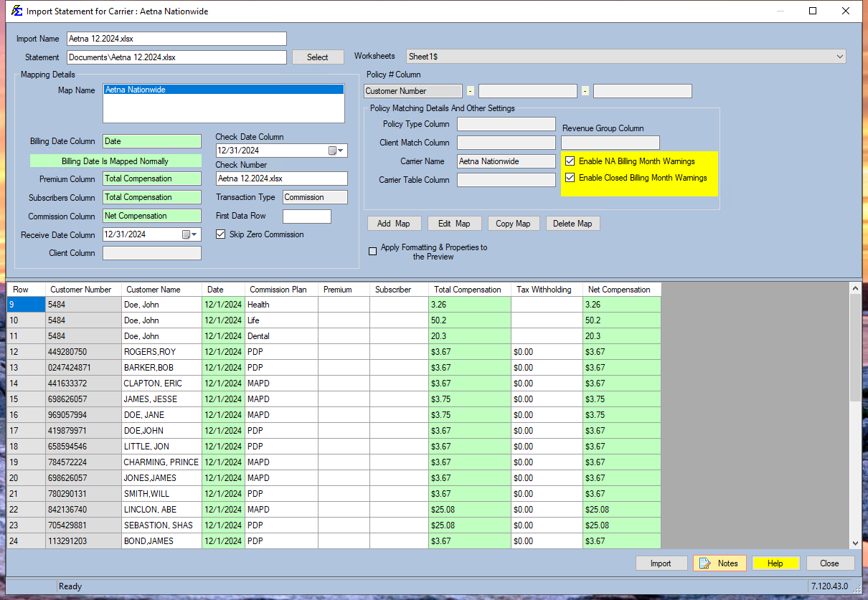Toggle Skip Zero Commission checkbox
This screenshot has width=868, height=600.
pos(221,234)
